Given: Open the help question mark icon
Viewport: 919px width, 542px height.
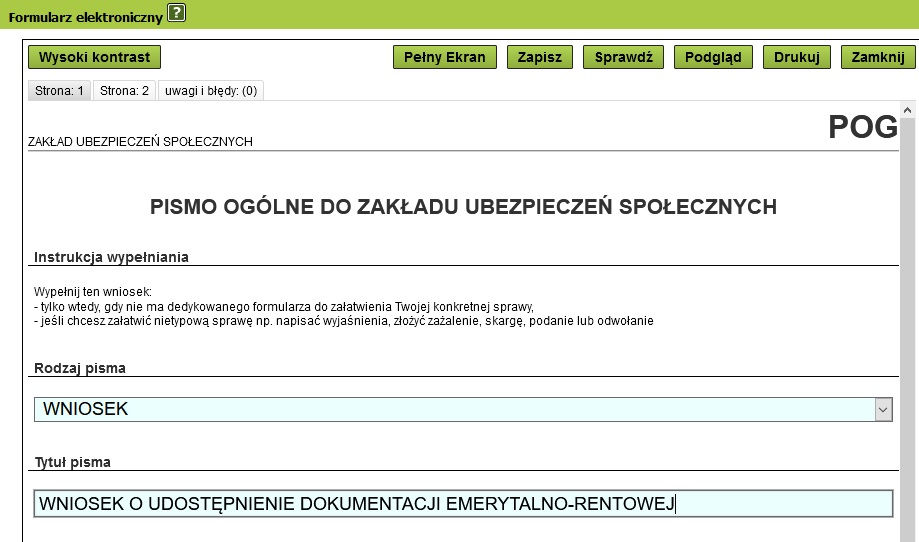Looking at the screenshot, I should click(176, 12).
